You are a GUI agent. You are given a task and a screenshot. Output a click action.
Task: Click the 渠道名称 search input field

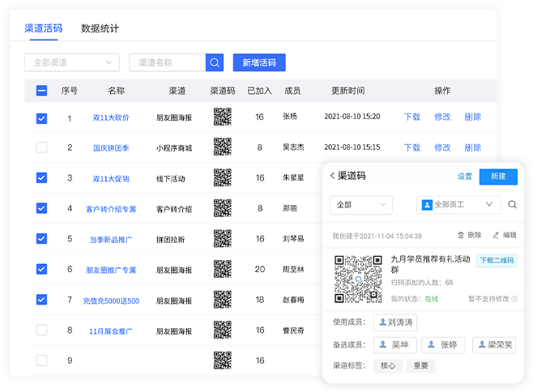(168, 62)
